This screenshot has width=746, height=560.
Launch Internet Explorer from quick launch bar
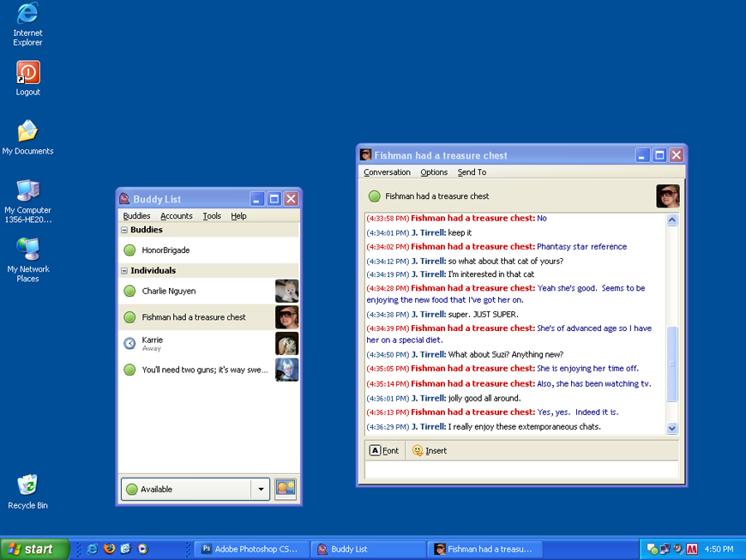[93, 549]
